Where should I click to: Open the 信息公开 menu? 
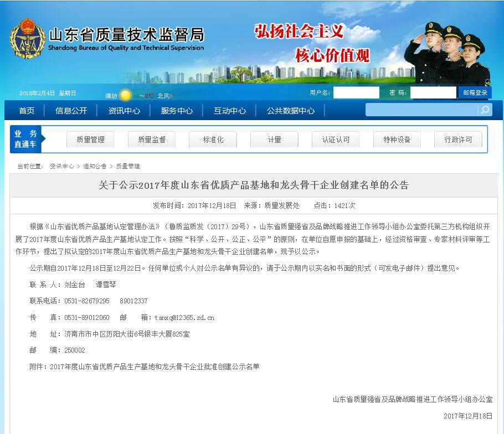pos(71,111)
